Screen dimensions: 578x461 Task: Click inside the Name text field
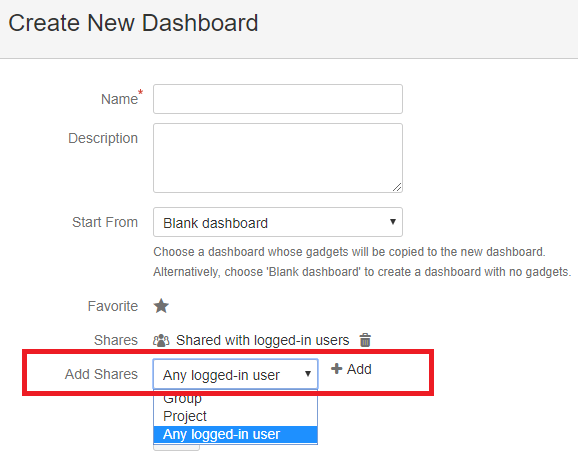click(278, 99)
